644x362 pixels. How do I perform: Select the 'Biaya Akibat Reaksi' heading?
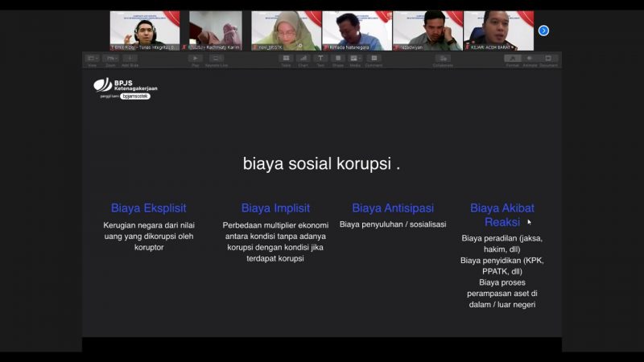coord(502,215)
